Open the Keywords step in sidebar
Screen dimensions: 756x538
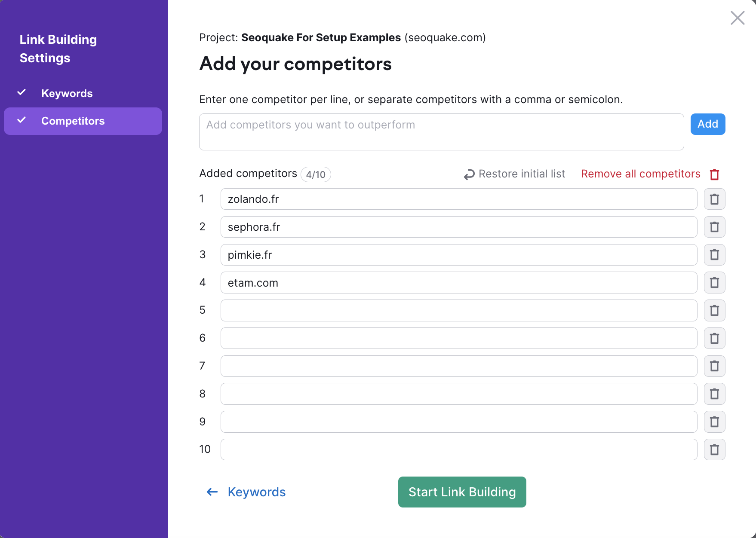[x=67, y=93]
